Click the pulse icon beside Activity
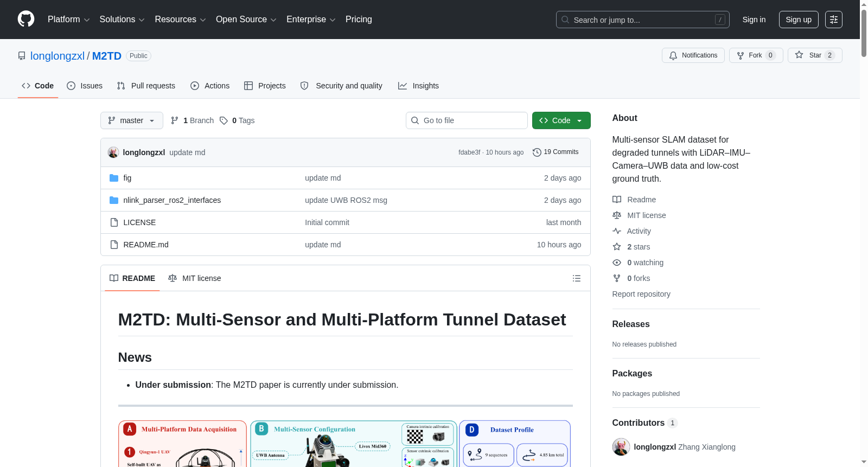Image resolution: width=868 pixels, height=467 pixels. point(617,231)
